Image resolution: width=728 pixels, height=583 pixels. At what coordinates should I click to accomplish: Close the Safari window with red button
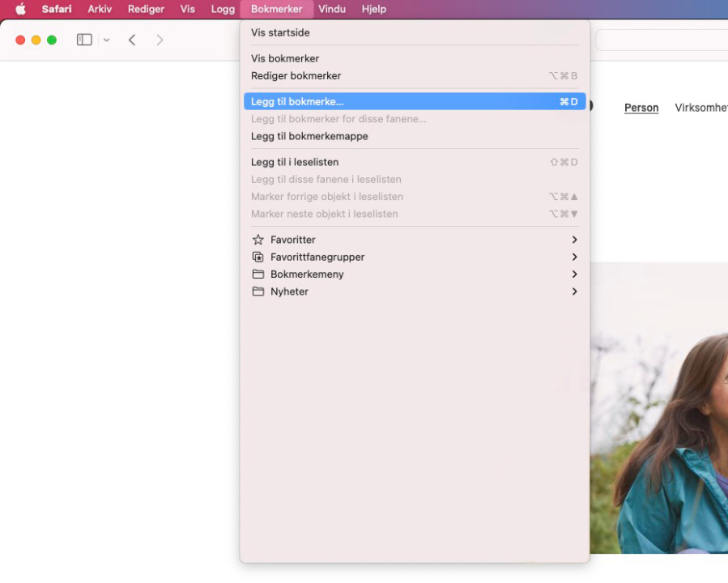(20, 40)
